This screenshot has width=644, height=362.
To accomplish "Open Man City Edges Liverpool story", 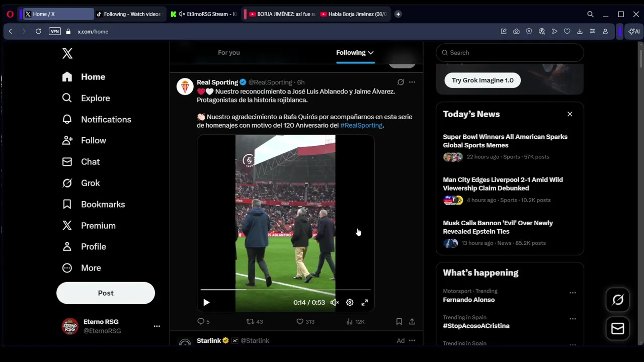I will [x=510, y=190].
